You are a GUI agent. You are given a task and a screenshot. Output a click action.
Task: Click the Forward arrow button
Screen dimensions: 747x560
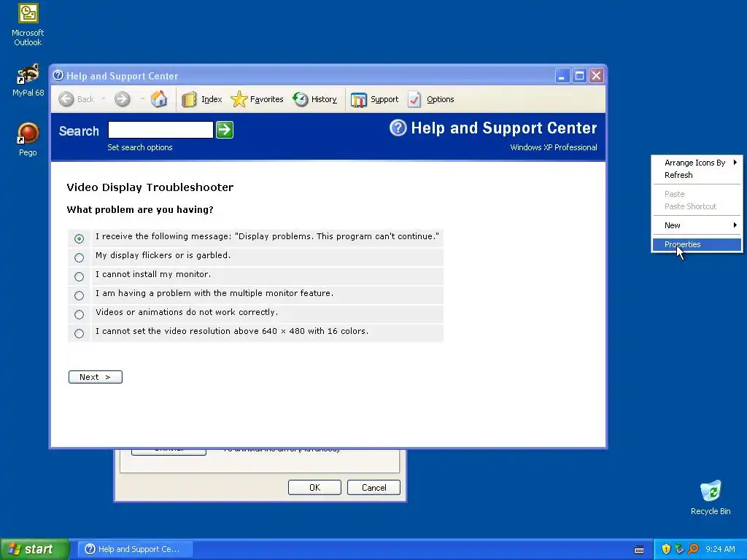pos(123,99)
